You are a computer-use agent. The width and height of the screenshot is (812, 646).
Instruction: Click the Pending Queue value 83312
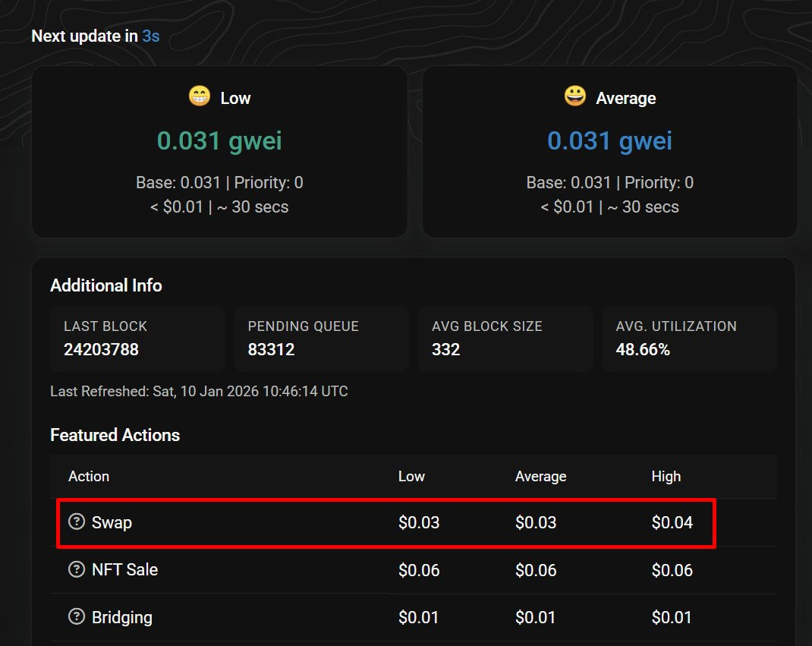tap(271, 350)
